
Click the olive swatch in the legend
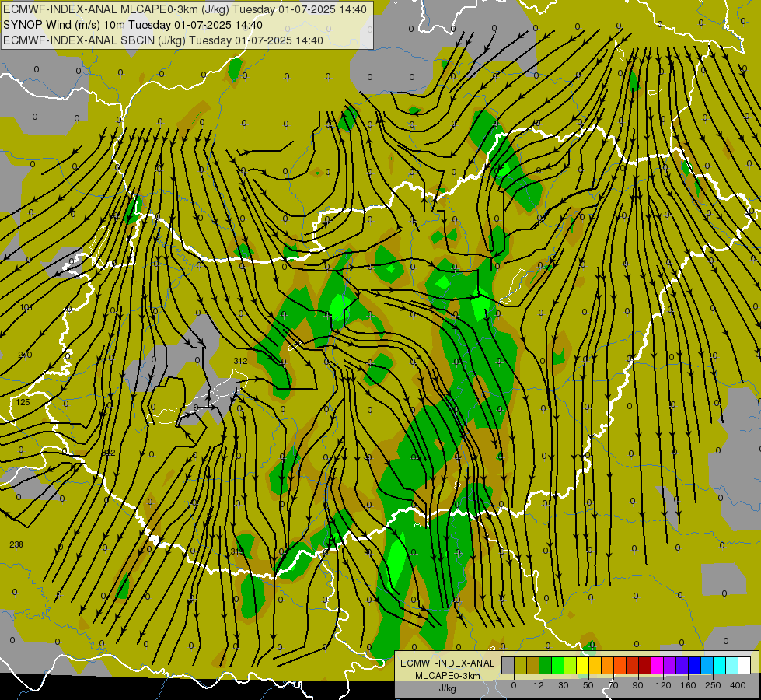point(520,665)
